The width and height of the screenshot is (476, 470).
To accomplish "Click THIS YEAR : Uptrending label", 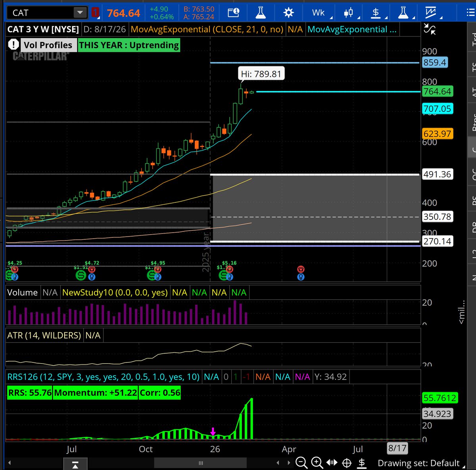I will tap(129, 45).
